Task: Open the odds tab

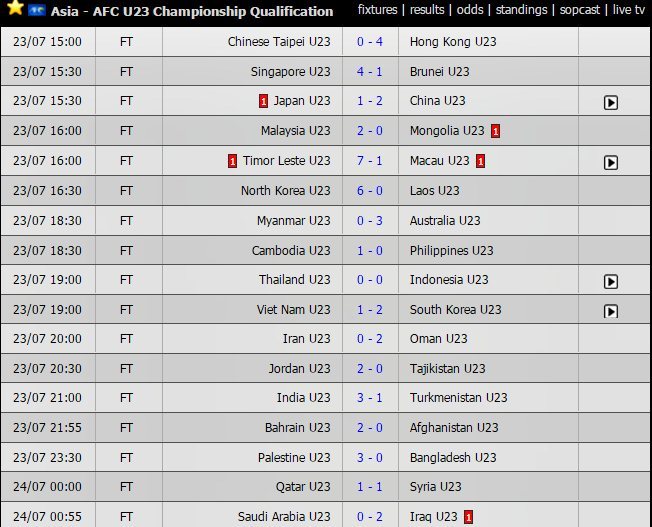Action: 470,10
